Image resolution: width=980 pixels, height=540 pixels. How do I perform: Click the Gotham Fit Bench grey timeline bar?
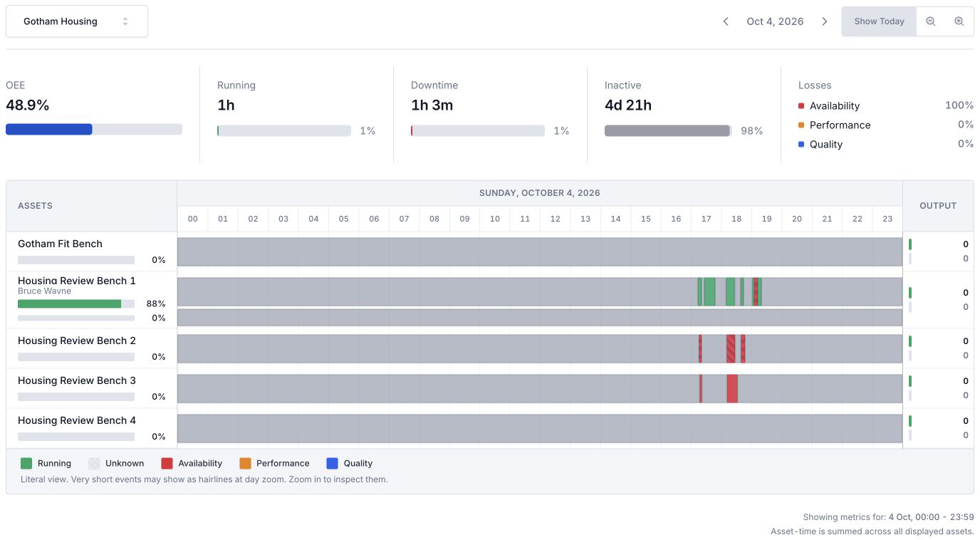(540, 252)
